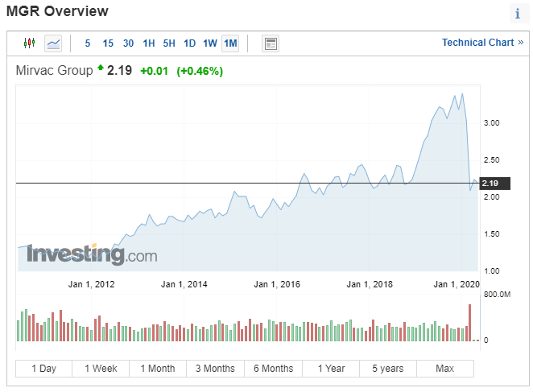Show the 3 Months range
Viewport: 533px width, 392px height.
[x=215, y=369]
